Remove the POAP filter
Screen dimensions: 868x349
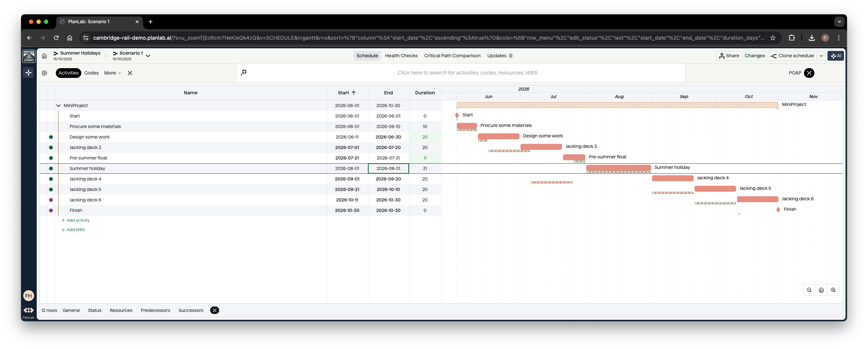point(809,73)
